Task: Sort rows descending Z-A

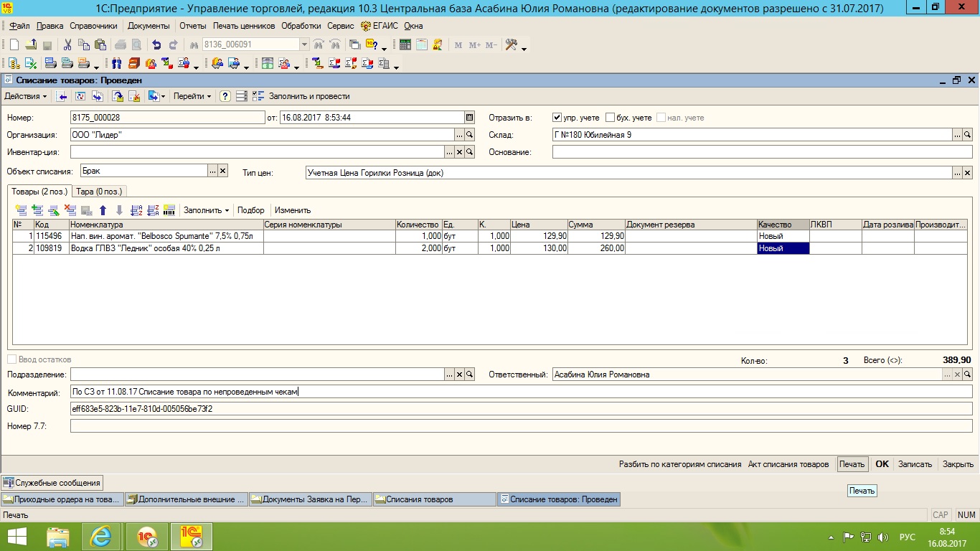Action: coord(152,210)
